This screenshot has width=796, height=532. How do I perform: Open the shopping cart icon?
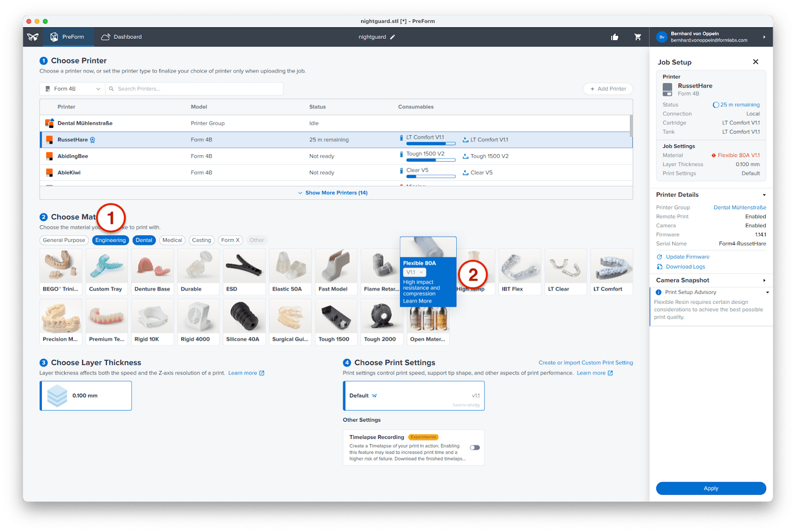click(637, 37)
